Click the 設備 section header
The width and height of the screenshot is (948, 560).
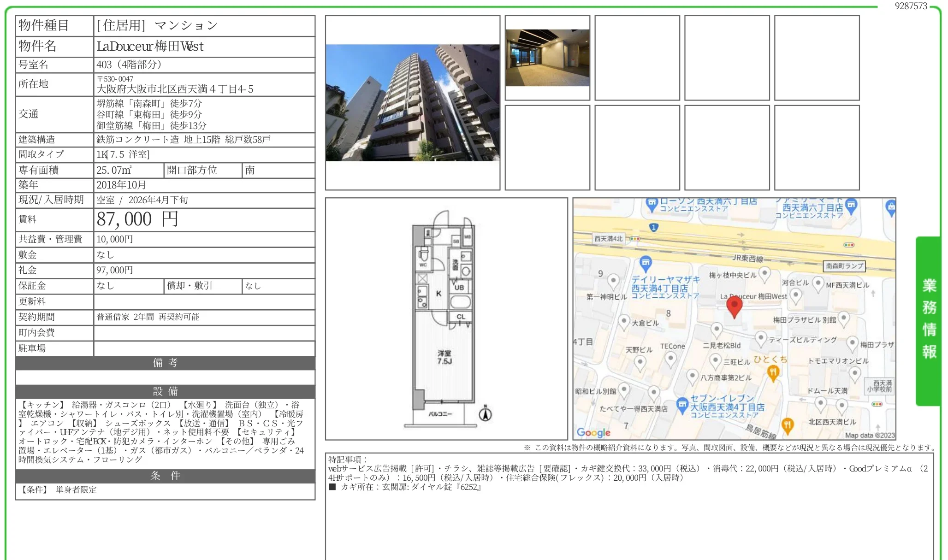click(x=165, y=391)
